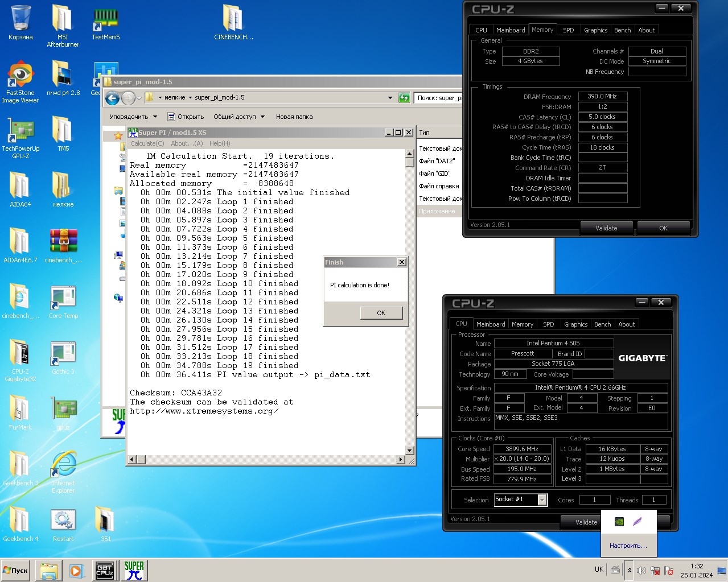Open the Geekbench 4 desktop folder

pyautogui.click(x=20, y=524)
